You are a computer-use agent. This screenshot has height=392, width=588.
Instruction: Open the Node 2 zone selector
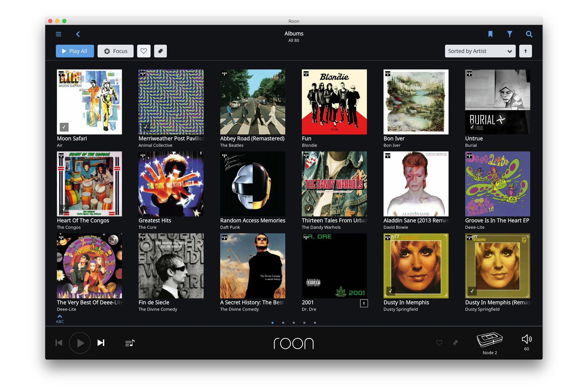coord(490,344)
